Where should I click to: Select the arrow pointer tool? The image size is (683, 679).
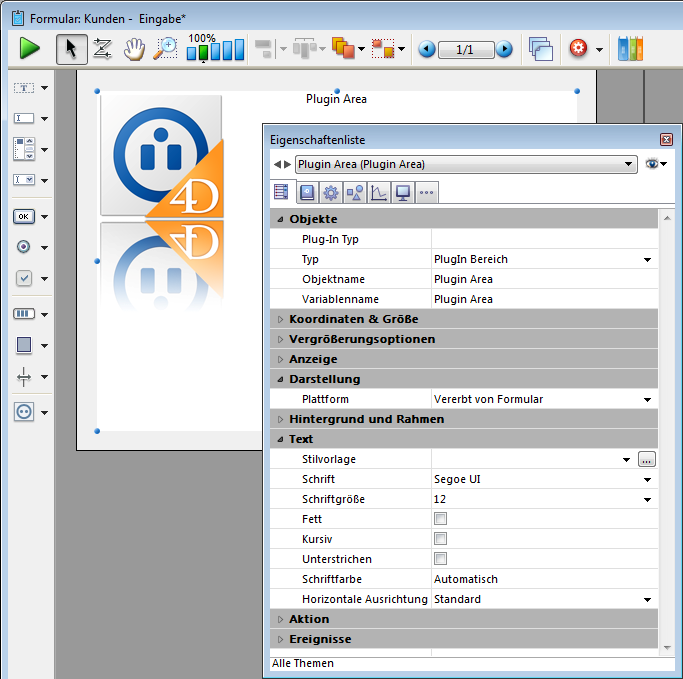pyautogui.click(x=71, y=48)
